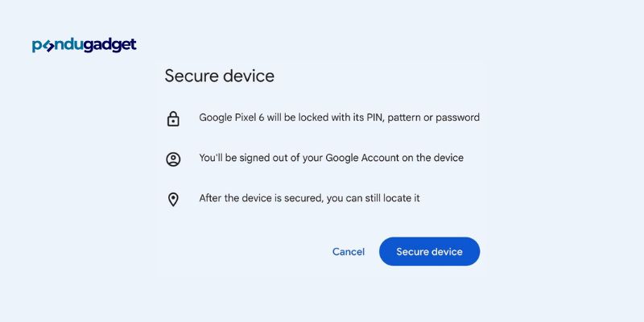Image resolution: width=644 pixels, height=322 pixels.
Task: Click the words "PIN, pattern or password"
Action: point(423,118)
